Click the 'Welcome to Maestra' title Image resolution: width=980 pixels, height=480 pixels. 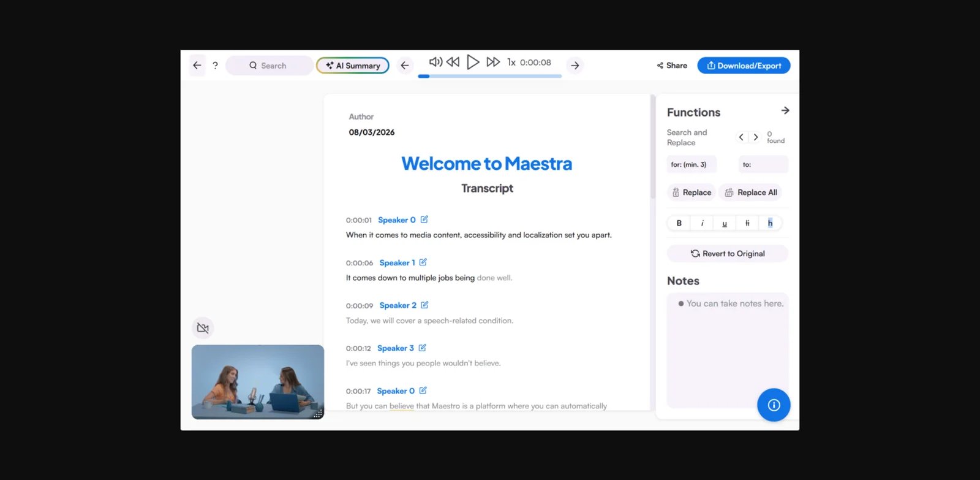pos(487,164)
